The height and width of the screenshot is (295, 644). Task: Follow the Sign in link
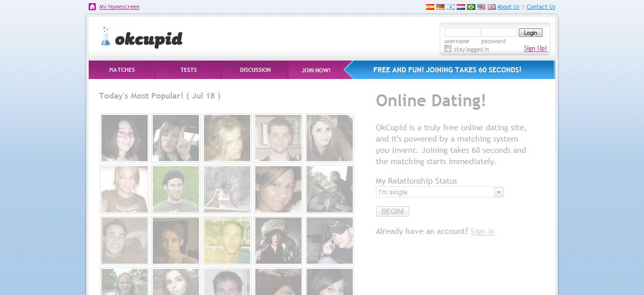(x=482, y=231)
